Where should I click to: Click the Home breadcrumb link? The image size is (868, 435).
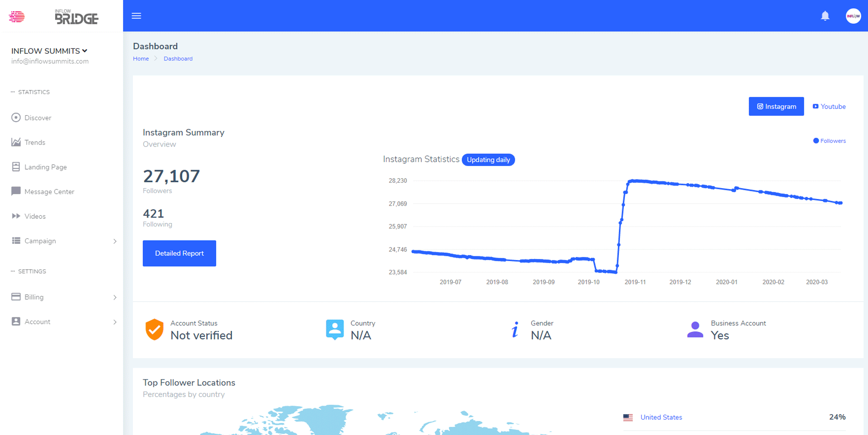click(141, 59)
